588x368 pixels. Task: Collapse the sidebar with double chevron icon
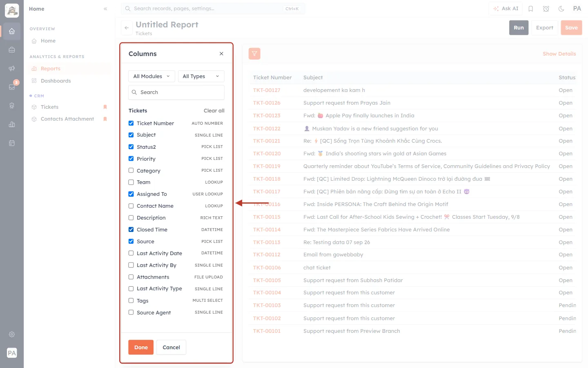point(105,9)
